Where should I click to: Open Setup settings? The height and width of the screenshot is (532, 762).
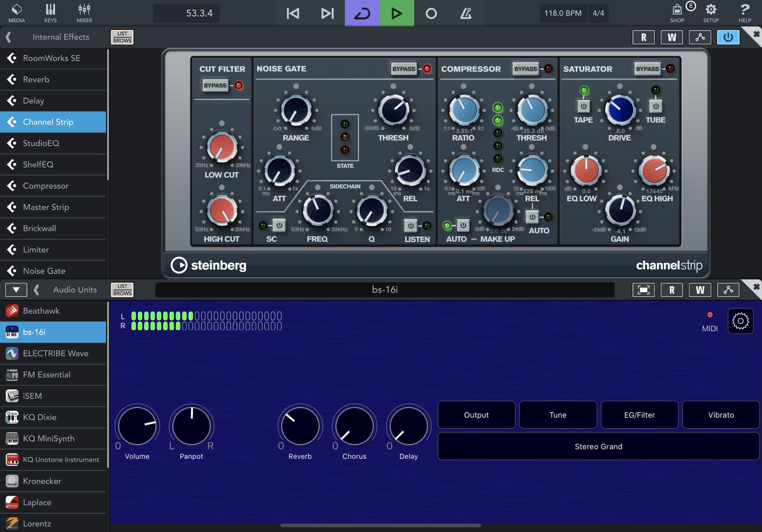(711, 13)
